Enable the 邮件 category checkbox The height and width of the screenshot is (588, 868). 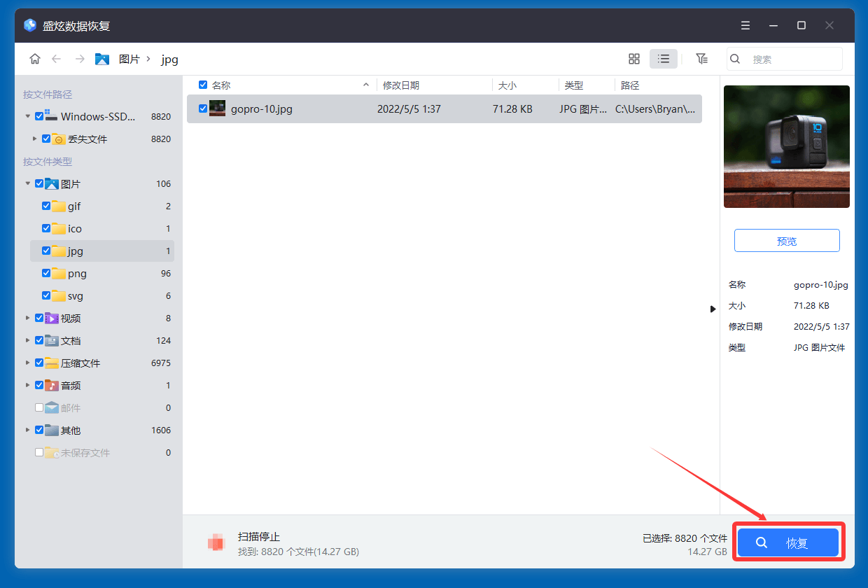click(39, 407)
